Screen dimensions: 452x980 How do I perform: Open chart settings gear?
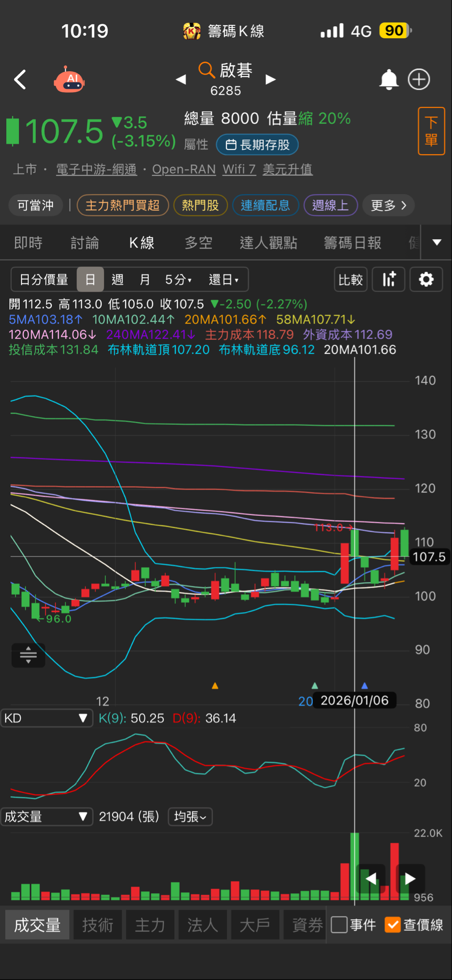[x=426, y=280]
